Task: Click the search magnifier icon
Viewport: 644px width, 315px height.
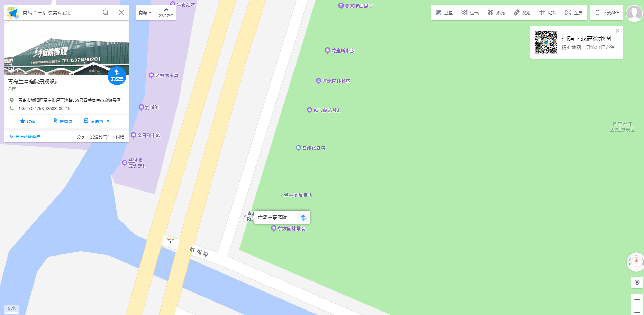Action: (106, 12)
